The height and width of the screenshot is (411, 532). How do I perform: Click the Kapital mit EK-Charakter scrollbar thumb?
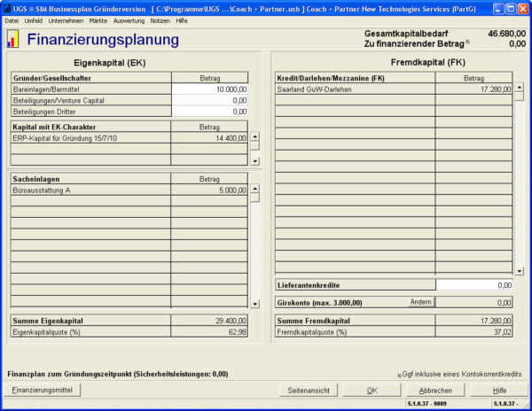(255, 145)
